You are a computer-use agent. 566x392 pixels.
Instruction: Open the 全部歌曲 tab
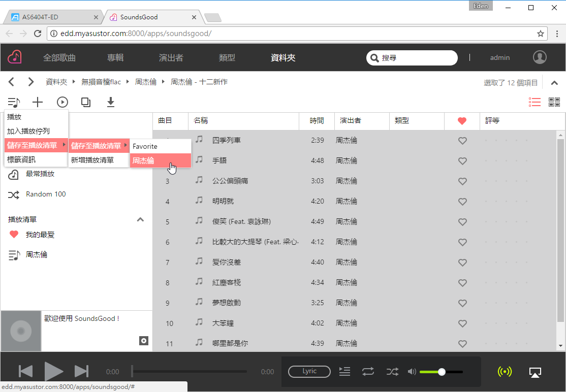tap(59, 58)
